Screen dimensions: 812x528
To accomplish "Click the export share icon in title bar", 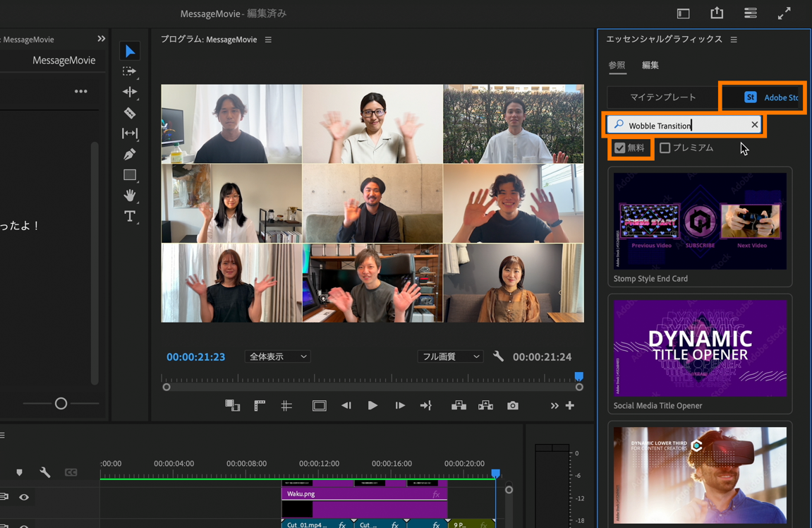I will coord(717,13).
